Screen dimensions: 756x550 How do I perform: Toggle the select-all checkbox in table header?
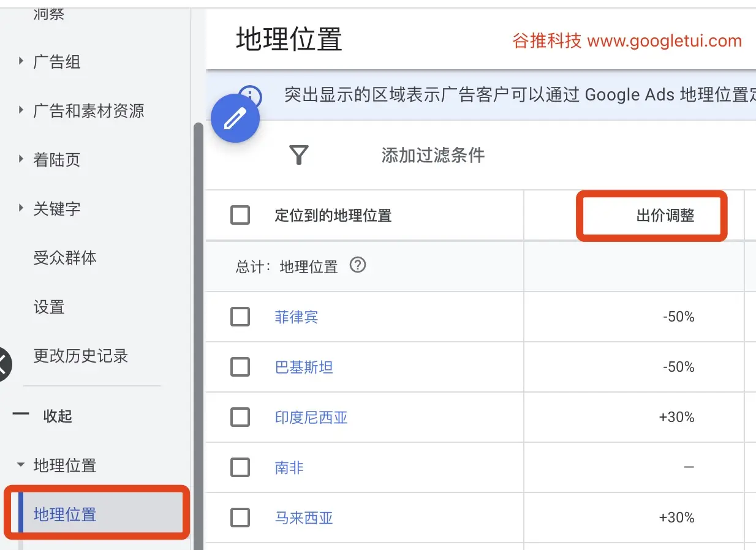pyautogui.click(x=240, y=216)
